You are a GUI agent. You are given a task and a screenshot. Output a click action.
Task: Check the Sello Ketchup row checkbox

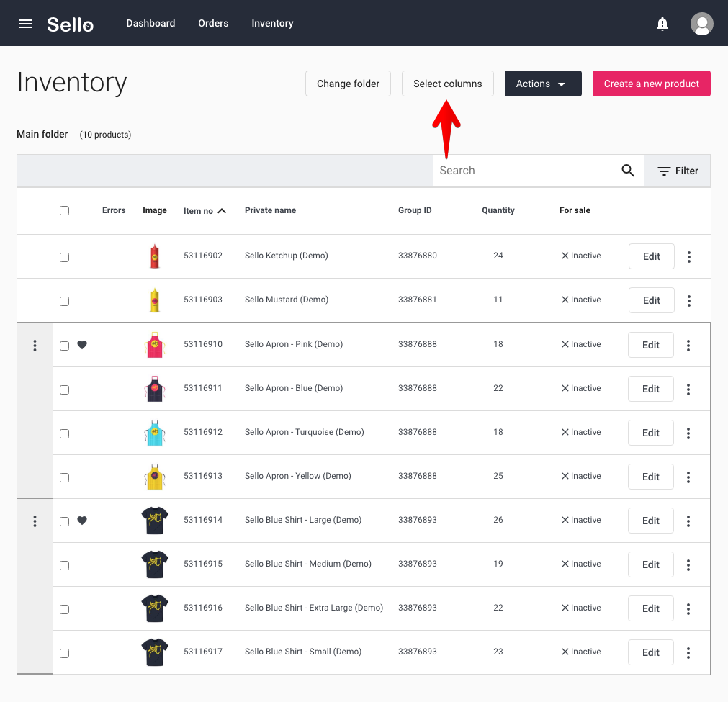[x=65, y=257]
